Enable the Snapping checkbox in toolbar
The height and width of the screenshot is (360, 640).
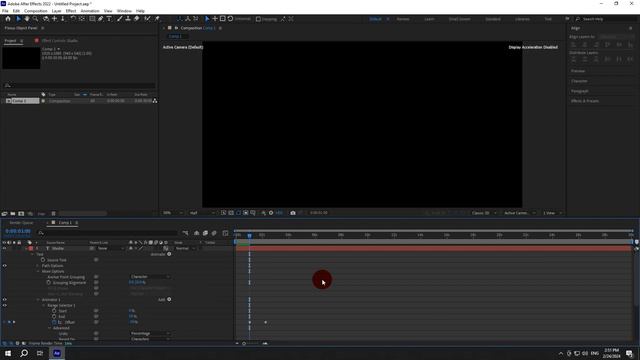(x=258, y=19)
